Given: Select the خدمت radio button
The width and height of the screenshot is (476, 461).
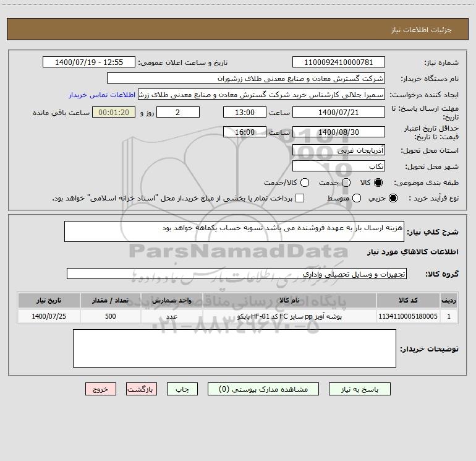Looking at the screenshot, I should click(x=346, y=183).
